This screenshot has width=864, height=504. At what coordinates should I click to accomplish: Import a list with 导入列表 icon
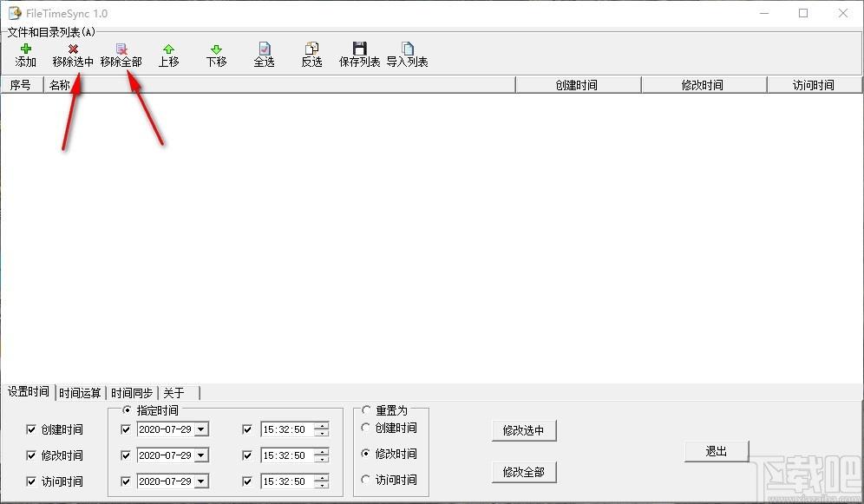pyautogui.click(x=407, y=49)
